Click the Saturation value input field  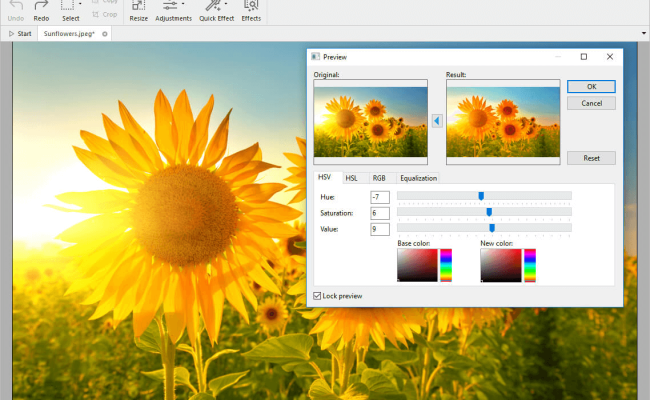pos(380,213)
